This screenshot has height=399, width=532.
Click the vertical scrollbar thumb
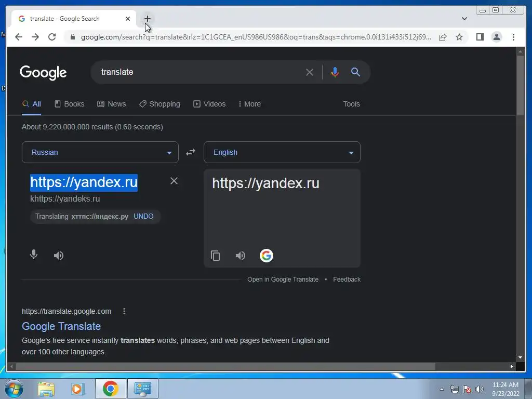(520, 85)
